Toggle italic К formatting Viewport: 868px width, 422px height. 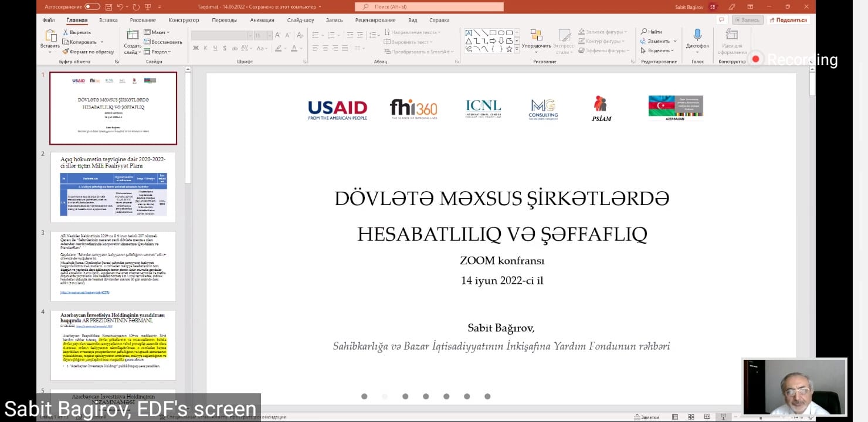(x=205, y=48)
